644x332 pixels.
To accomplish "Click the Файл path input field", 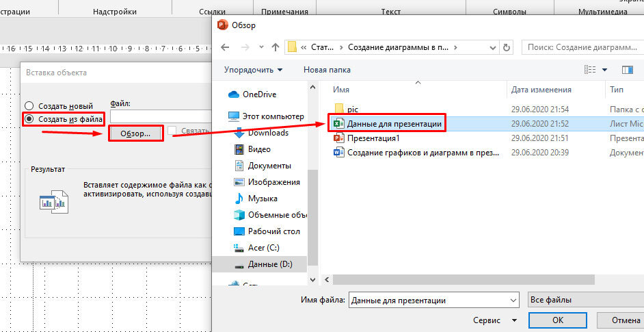I will coord(160,116).
